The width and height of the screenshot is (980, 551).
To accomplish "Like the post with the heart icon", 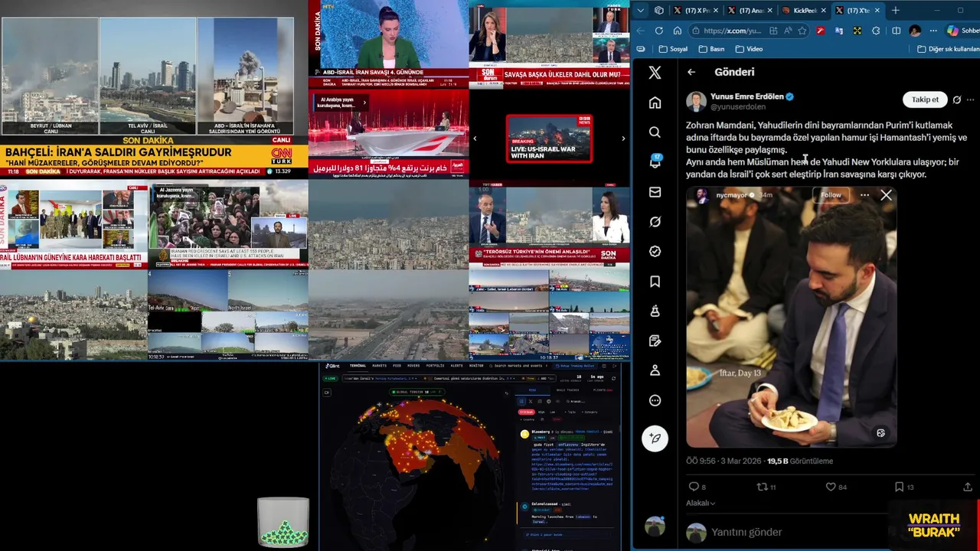I will click(831, 487).
